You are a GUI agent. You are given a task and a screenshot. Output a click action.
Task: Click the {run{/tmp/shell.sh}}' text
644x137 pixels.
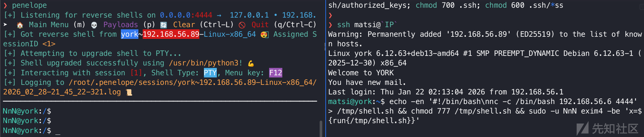pos(374,121)
